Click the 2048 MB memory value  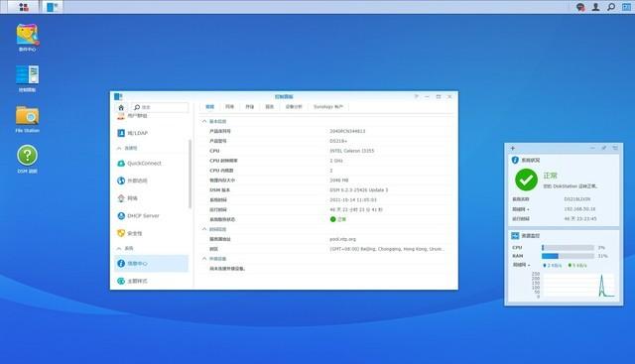click(339, 181)
